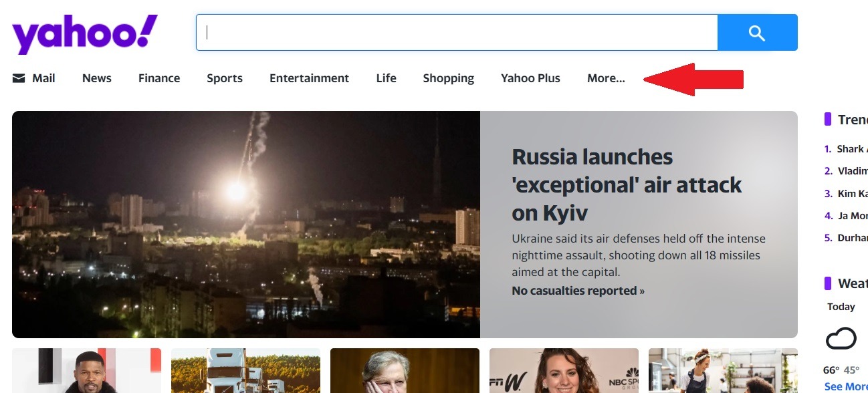Screen dimensions: 868x393
Task: Open the Kyiv air attack headline article
Action: [x=626, y=185]
